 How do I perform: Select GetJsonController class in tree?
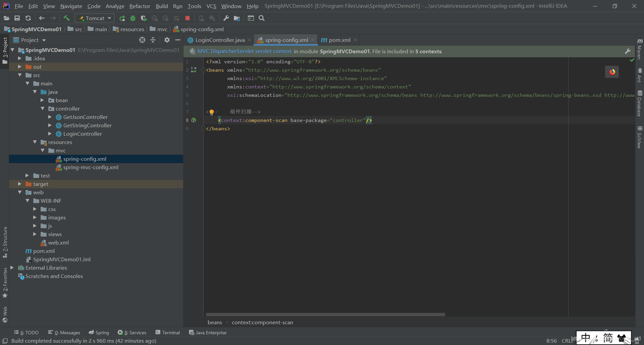tap(85, 117)
